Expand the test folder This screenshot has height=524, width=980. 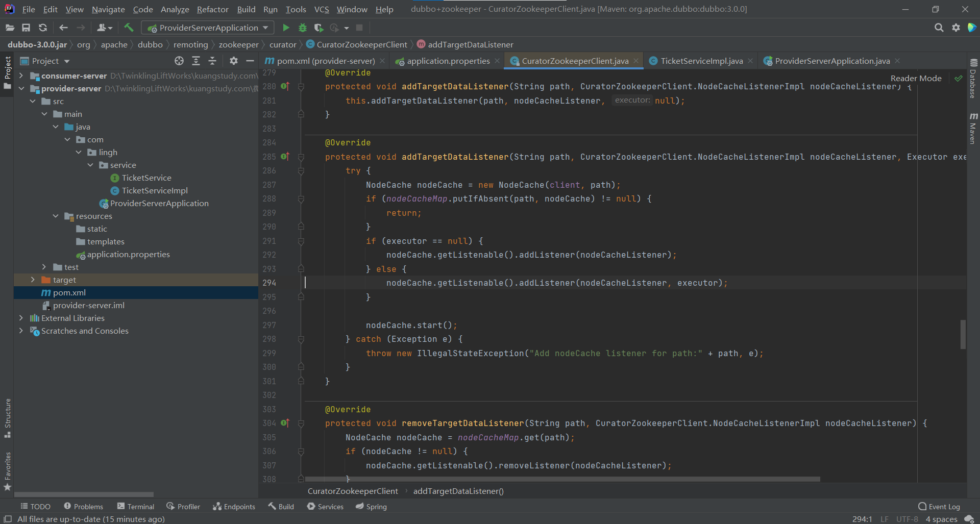[x=44, y=267]
